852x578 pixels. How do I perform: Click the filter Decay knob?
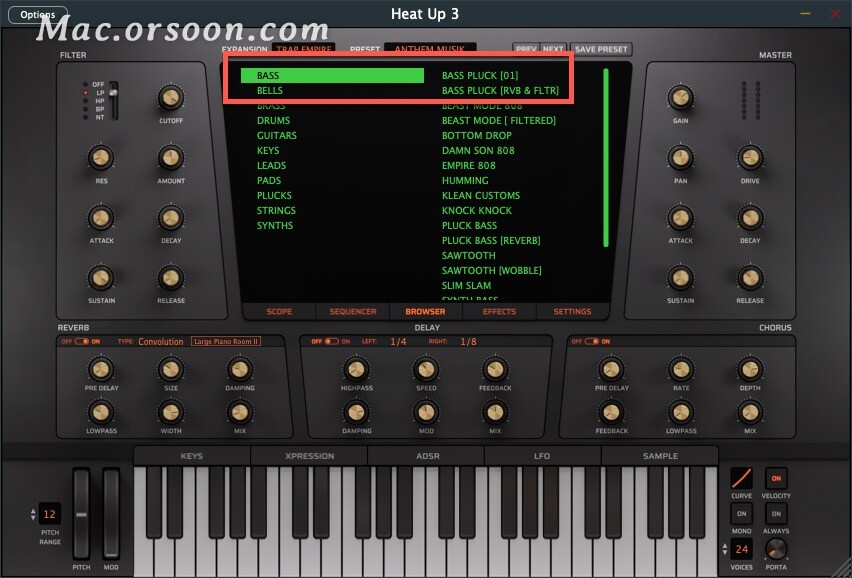coord(171,218)
